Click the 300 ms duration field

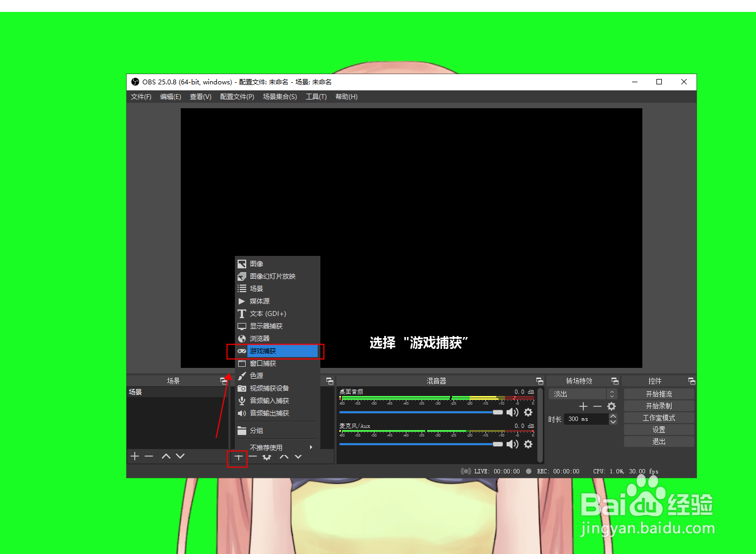coord(587,419)
